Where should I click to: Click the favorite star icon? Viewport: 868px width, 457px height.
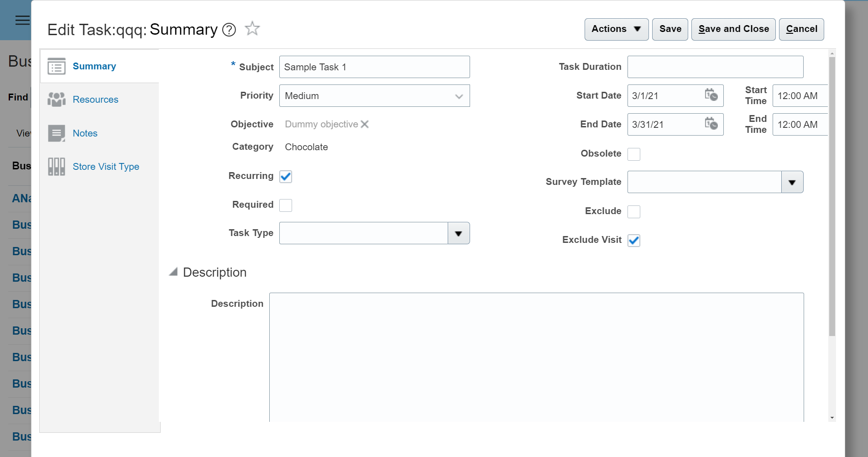(x=252, y=29)
